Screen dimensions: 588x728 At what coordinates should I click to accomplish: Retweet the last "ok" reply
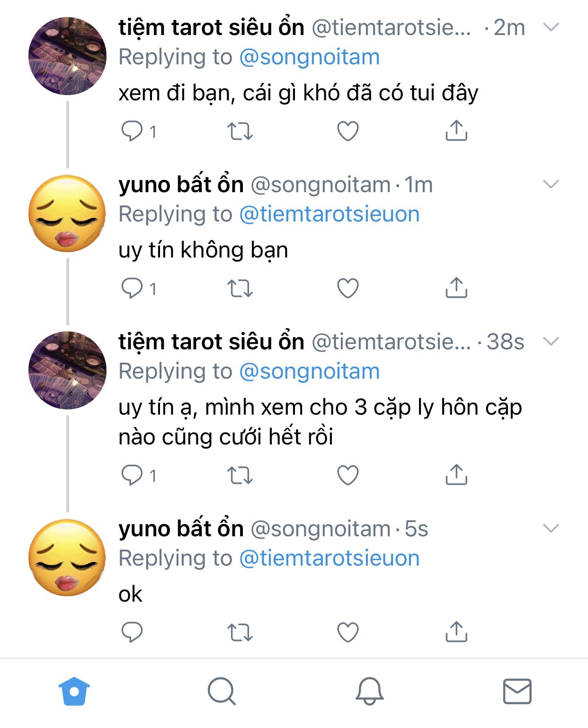[x=240, y=632]
